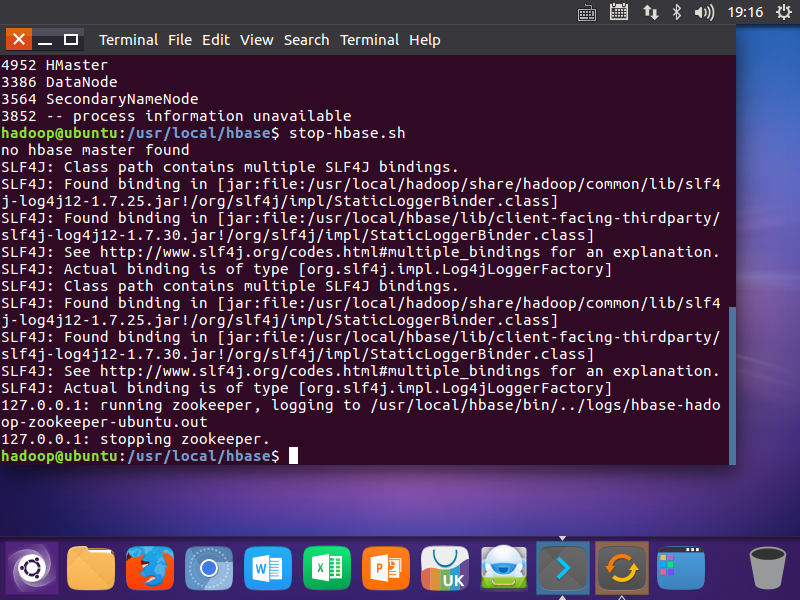Image resolution: width=800 pixels, height=600 pixels.
Task: Open PowerPoint app in the dock
Action: pos(386,568)
